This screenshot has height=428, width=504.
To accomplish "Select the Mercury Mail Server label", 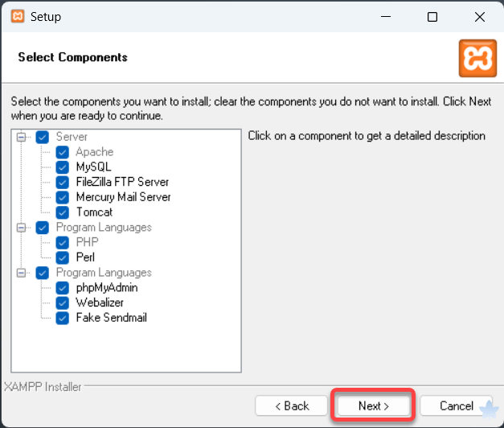I will (123, 197).
